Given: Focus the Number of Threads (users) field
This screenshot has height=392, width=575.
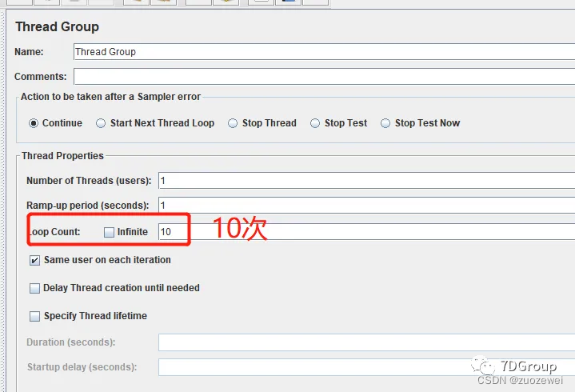Looking at the screenshot, I should pos(367,181).
